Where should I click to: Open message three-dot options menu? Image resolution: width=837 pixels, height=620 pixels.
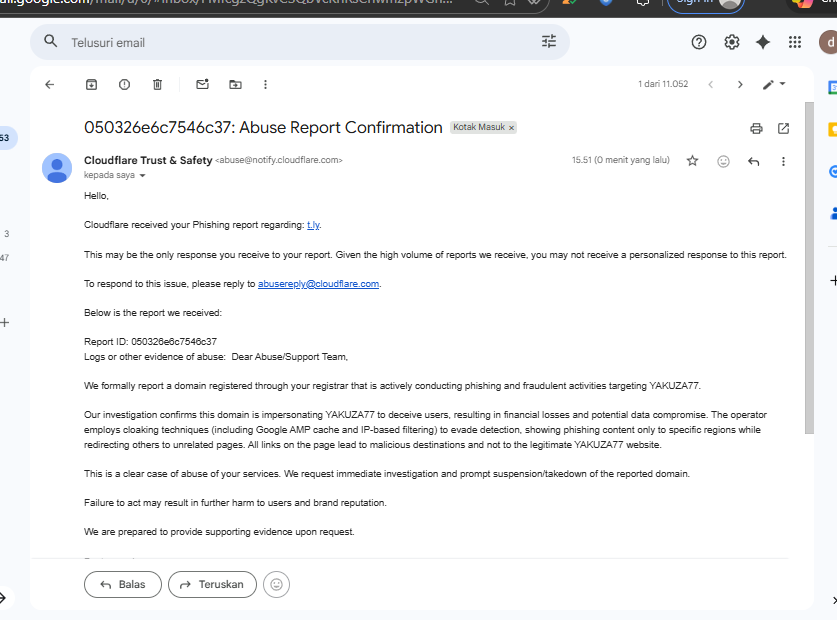(783, 161)
